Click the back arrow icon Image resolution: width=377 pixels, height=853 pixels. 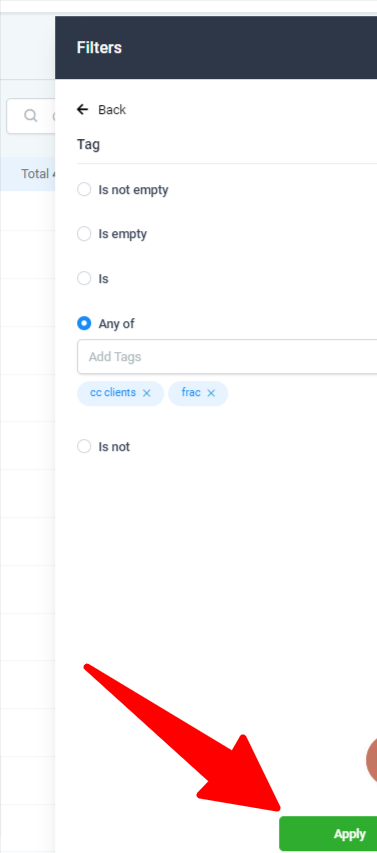[83, 110]
